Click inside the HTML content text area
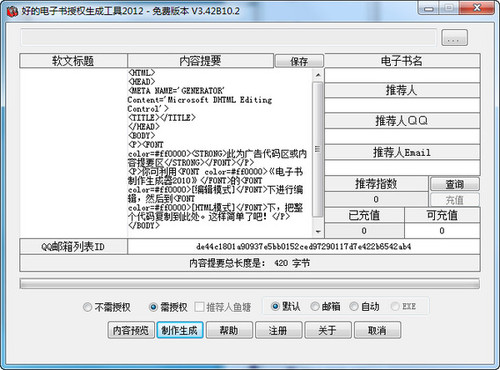Image resolution: width=500 pixels, height=370 pixels. (x=220, y=152)
